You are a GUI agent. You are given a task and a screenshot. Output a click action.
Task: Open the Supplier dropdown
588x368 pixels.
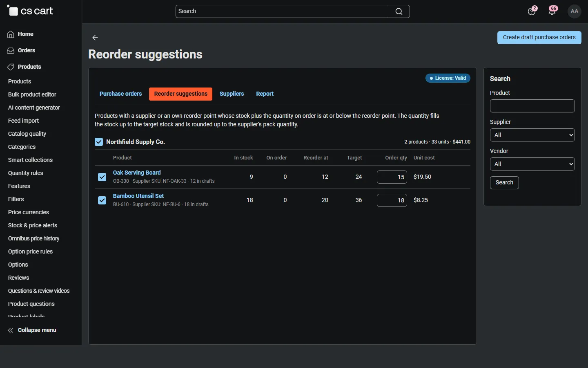pyautogui.click(x=532, y=135)
